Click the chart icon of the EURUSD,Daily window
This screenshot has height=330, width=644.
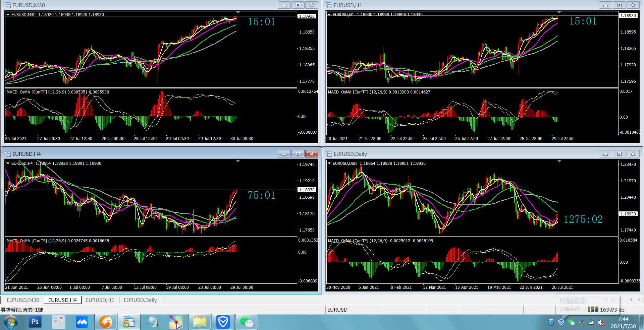point(329,154)
